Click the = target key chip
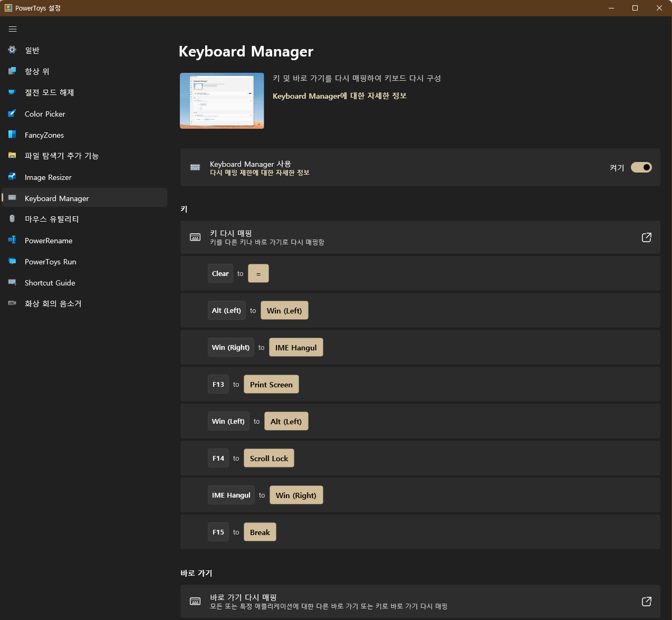 (x=258, y=273)
